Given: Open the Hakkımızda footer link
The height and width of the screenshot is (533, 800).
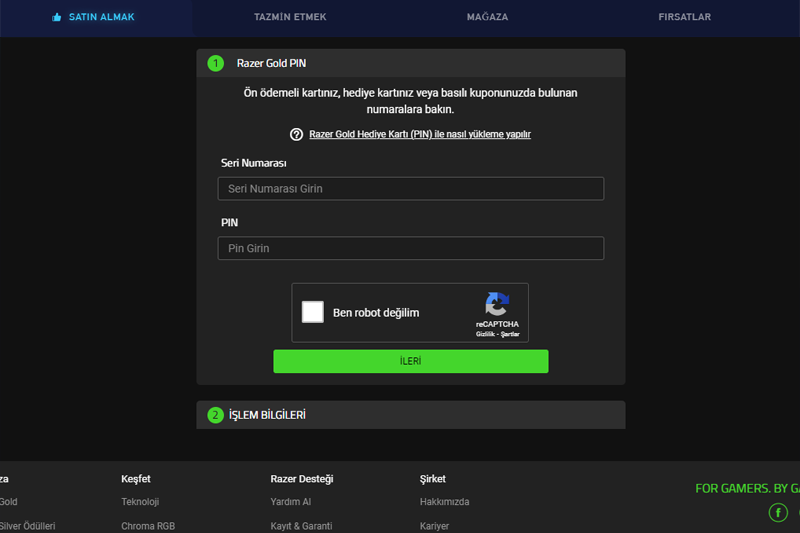Looking at the screenshot, I should click(444, 502).
